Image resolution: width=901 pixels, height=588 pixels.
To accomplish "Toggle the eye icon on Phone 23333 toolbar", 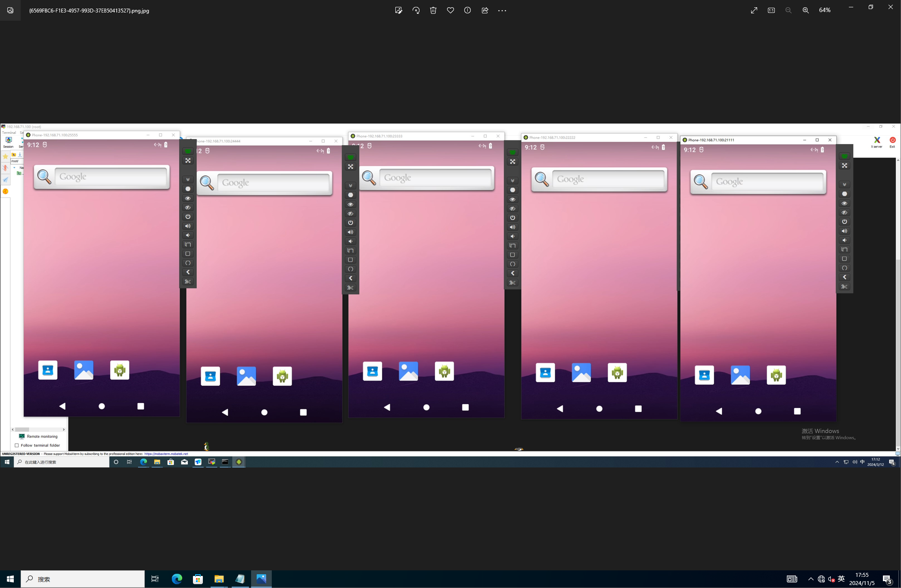I will pos(513,200).
